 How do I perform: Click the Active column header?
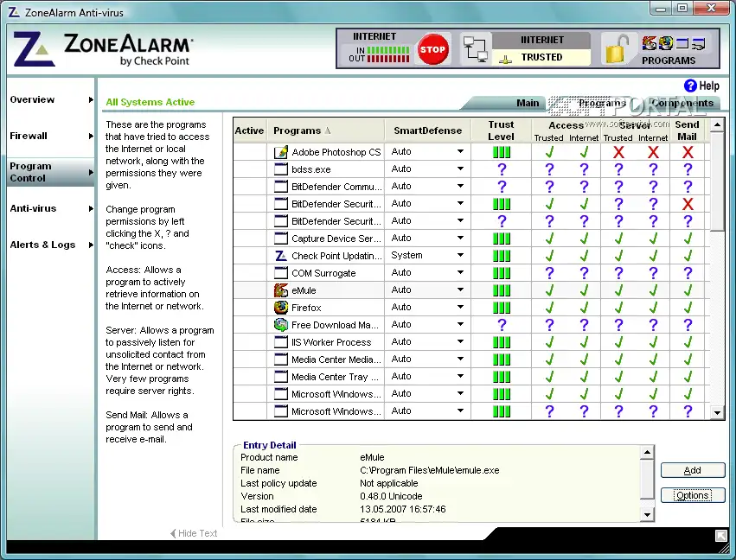[249, 130]
